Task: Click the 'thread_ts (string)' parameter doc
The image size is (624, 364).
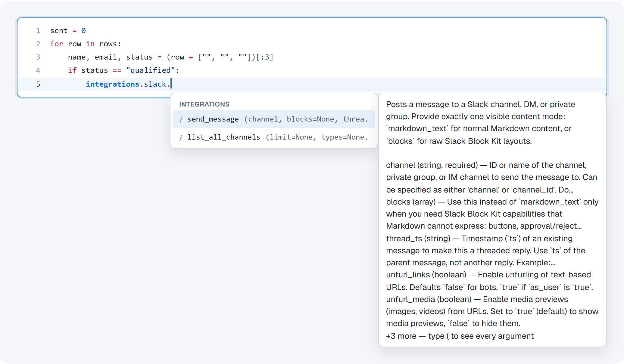Action: coord(485,251)
